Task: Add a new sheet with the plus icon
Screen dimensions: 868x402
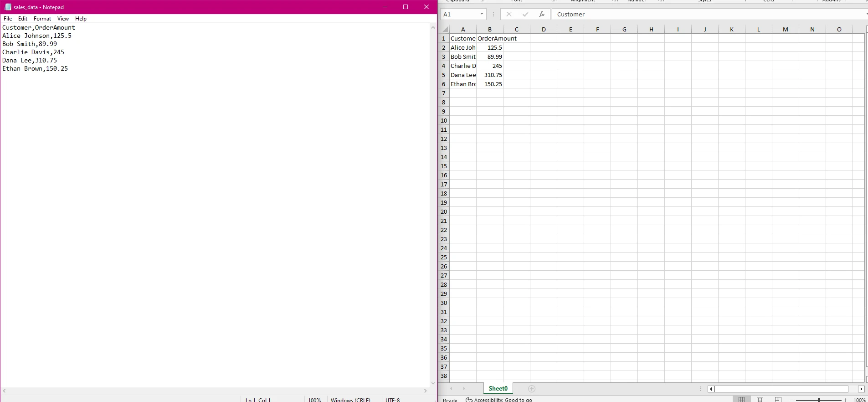Action: pyautogui.click(x=531, y=389)
